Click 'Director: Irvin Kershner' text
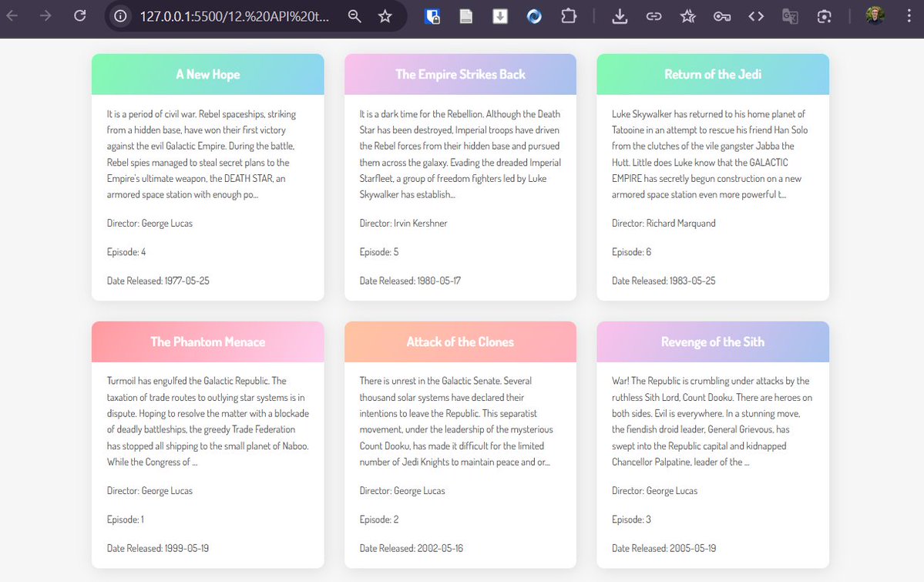This screenshot has width=924, height=582. coord(403,223)
